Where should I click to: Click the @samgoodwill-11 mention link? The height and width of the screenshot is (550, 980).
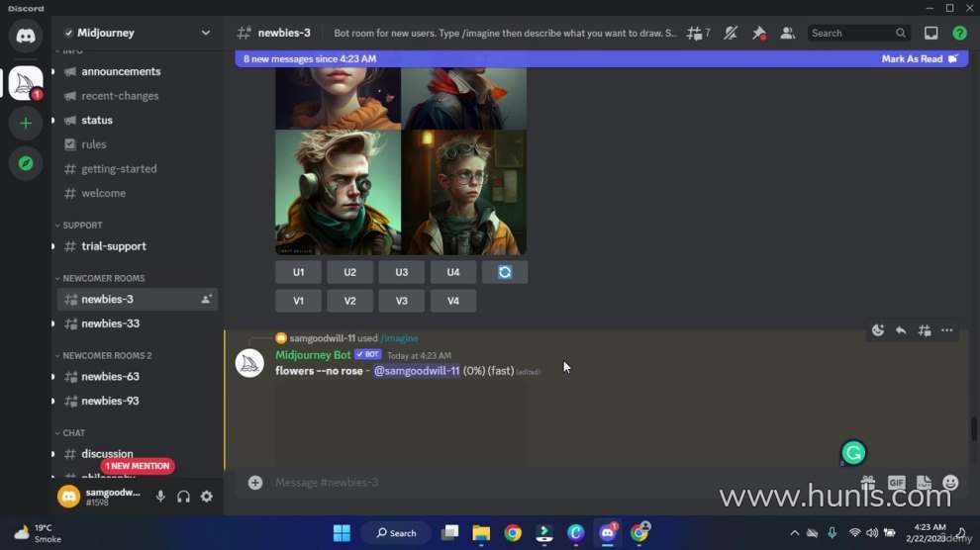[416, 371]
